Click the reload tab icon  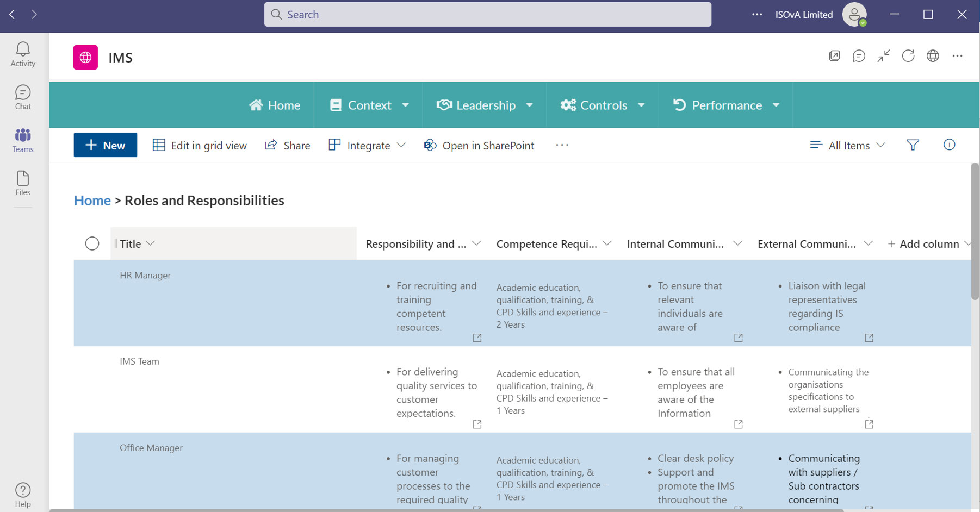tap(908, 56)
